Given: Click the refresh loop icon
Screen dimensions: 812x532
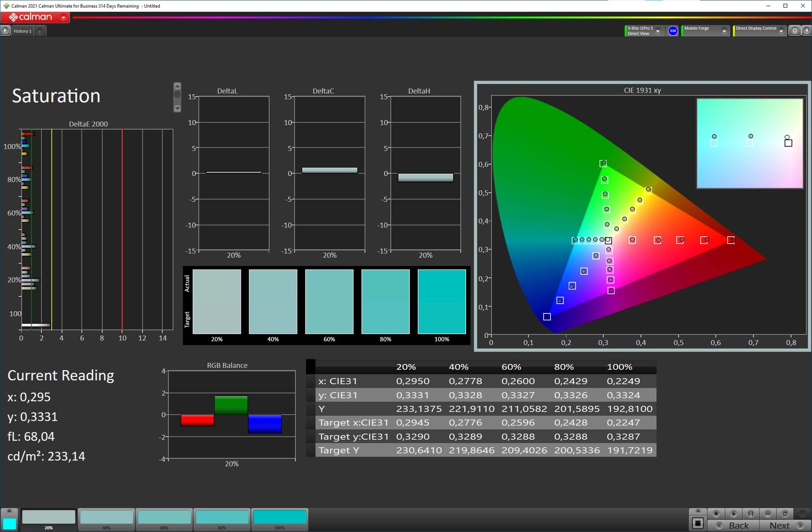Looking at the screenshot, I should click(x=785, y=513).
